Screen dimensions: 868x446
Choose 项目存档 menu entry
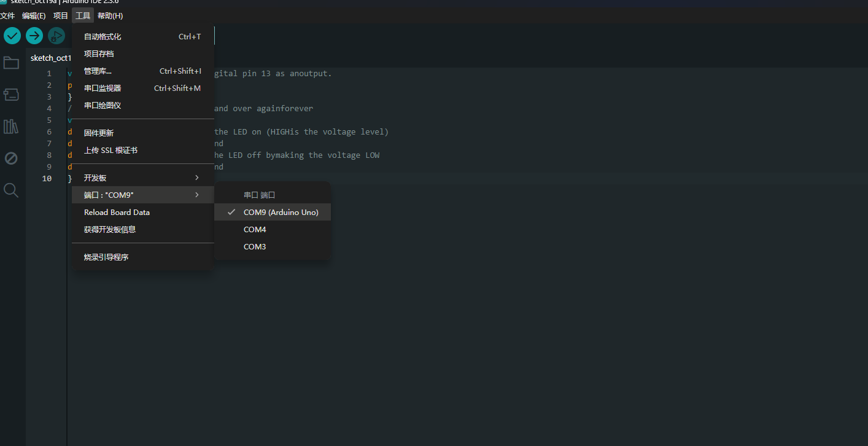[x=143, y=54]
